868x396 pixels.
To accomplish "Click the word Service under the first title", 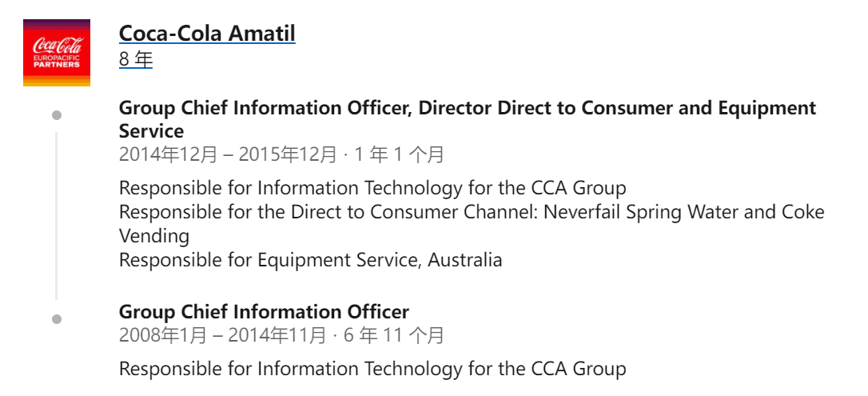I will 151,131.
